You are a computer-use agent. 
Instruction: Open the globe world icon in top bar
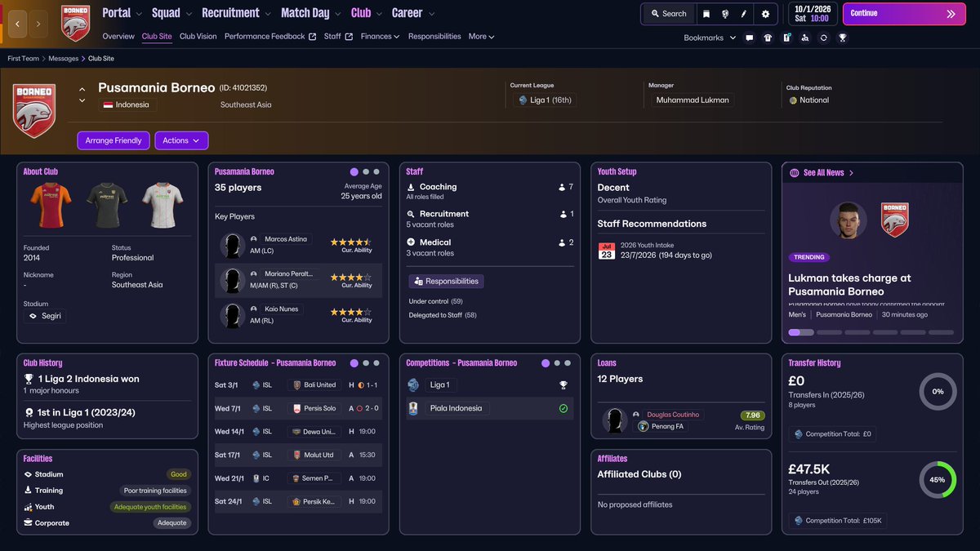click(x=725, y=14)
